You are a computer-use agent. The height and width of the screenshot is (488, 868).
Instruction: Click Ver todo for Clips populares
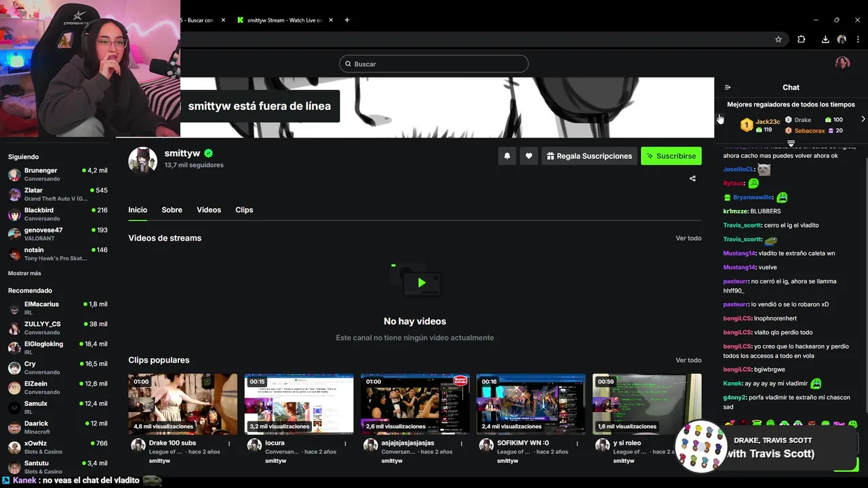[688, 360]
